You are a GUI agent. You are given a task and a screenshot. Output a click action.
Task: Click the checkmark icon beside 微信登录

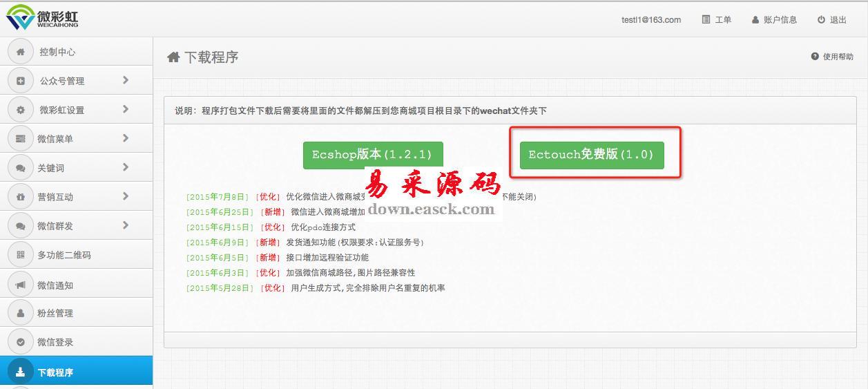21,342
